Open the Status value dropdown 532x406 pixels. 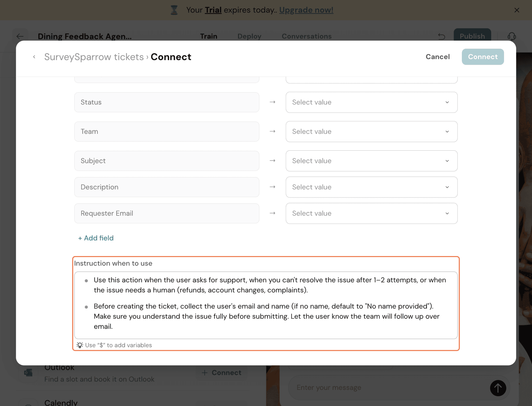(x=371, y=102)
